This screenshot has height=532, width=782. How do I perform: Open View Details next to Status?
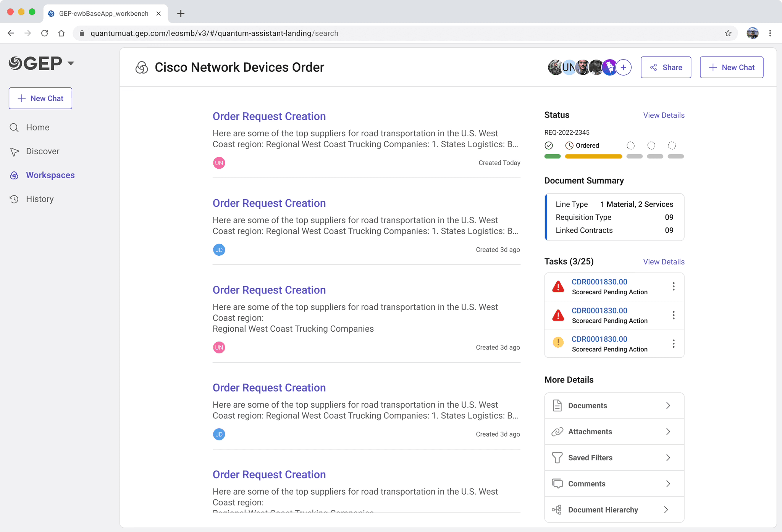(x=664, y=115)
